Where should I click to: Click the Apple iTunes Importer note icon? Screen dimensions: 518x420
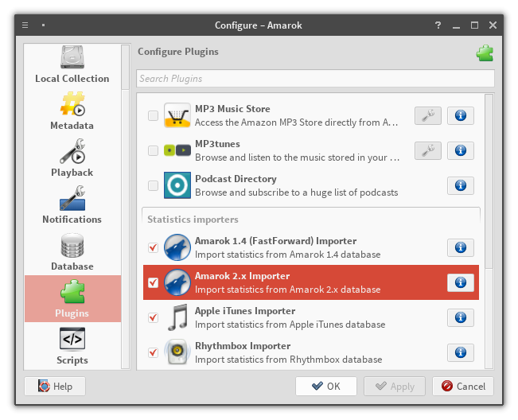(x=177, y=317)
